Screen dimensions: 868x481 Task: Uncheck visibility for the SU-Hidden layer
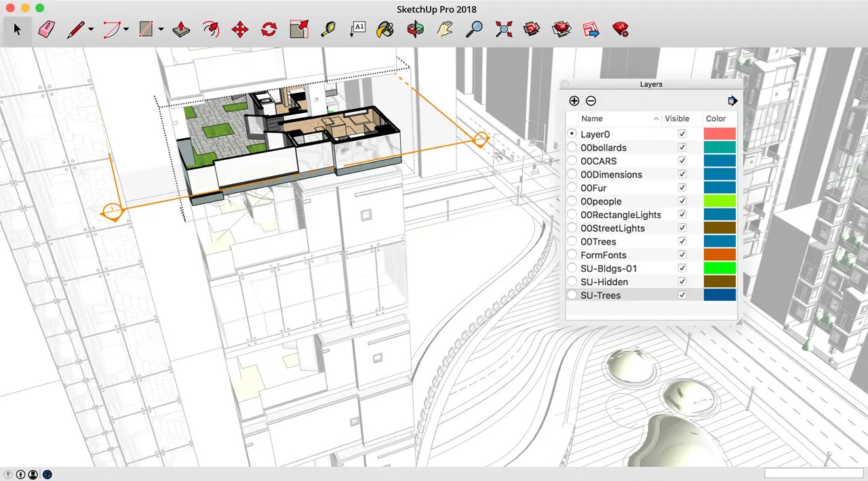tap(682, 281)
